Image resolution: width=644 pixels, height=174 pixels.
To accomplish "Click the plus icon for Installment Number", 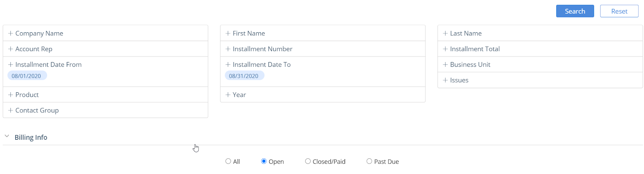I will (x=228, y=49).
